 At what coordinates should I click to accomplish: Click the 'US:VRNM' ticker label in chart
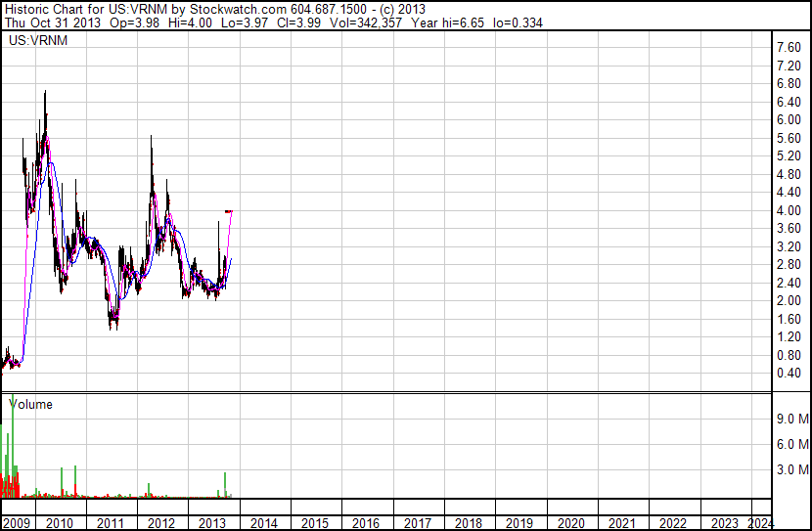pyautogui.click(x=38, y=40)
